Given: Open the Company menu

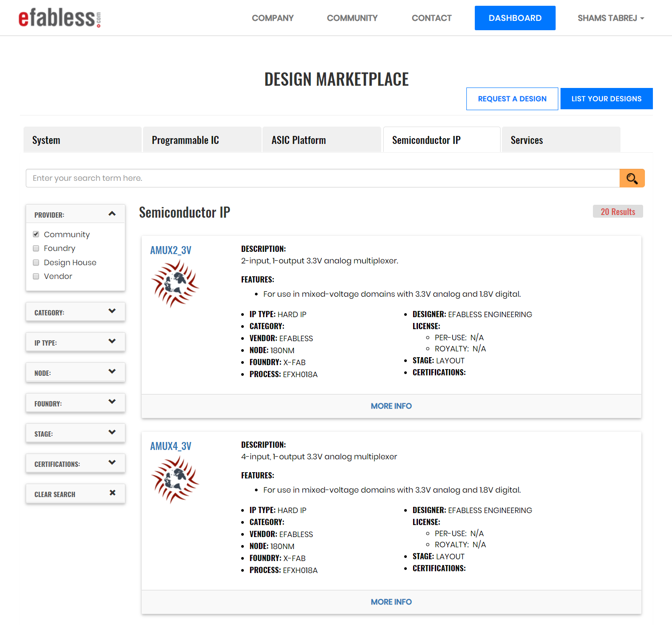Looking at the screenshot, I should [x=273, y=18].
